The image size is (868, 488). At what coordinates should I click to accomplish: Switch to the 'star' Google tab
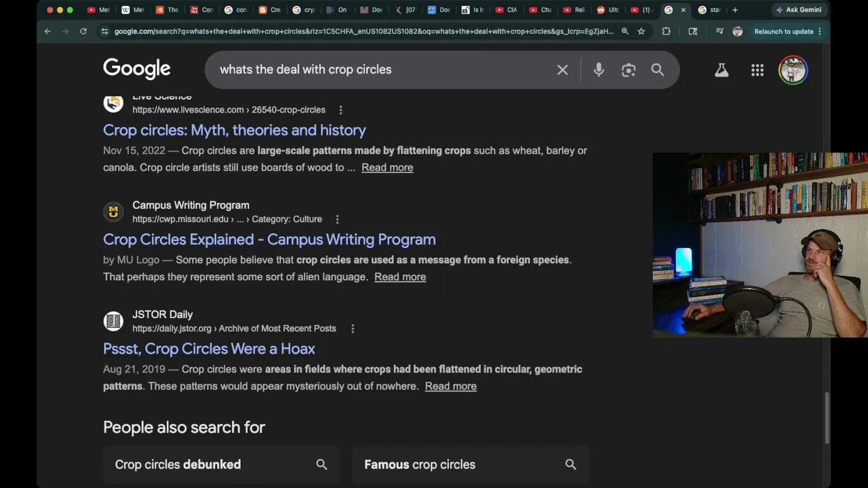[x=709, y=10]
